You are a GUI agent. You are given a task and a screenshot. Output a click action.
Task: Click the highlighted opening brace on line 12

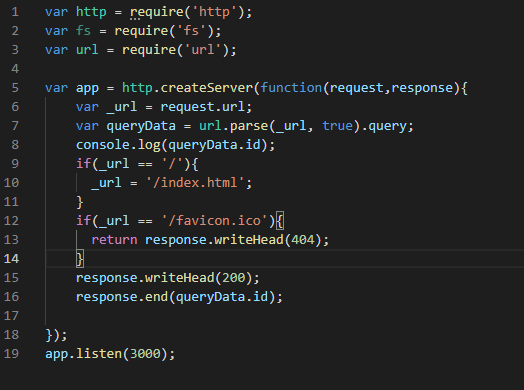(x=280, y=221)
